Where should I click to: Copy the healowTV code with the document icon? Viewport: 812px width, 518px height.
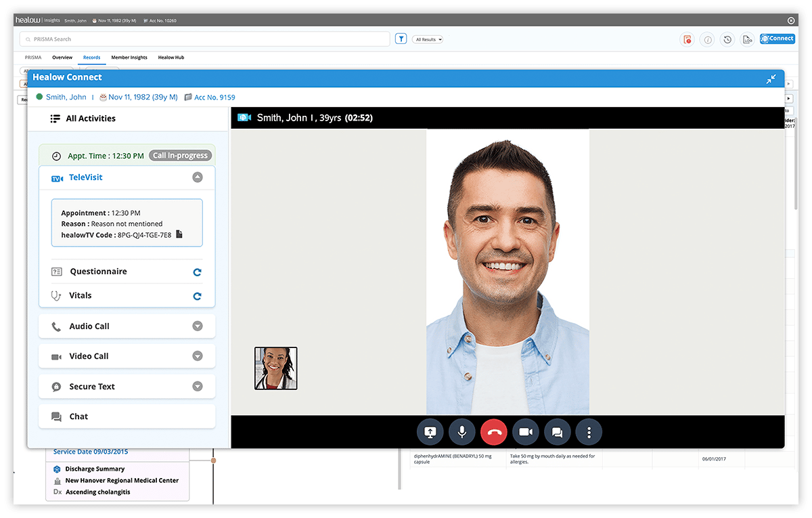point(179,234)
